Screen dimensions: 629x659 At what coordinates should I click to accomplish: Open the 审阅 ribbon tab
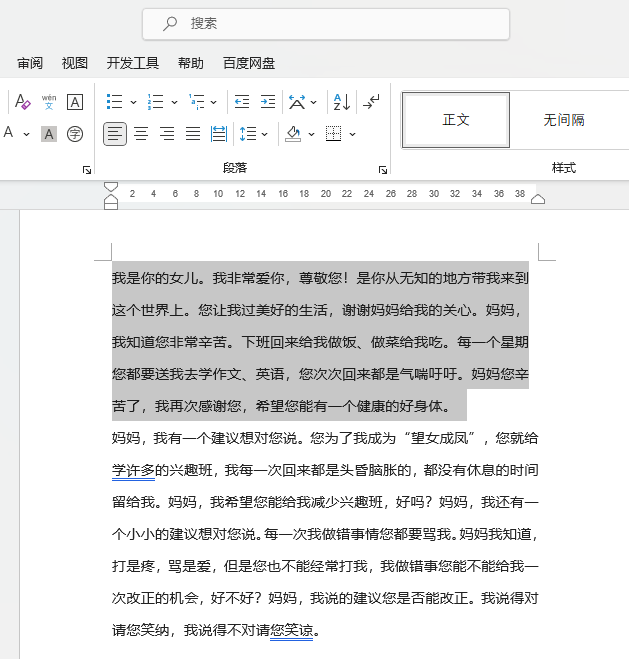pyautogui.click(x=30, y=63)
